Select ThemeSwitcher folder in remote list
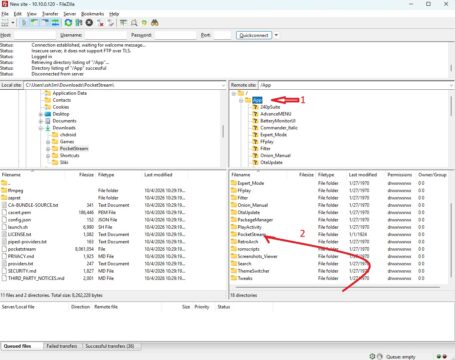This screenshot has width=455, height=360. click(253, 271)
